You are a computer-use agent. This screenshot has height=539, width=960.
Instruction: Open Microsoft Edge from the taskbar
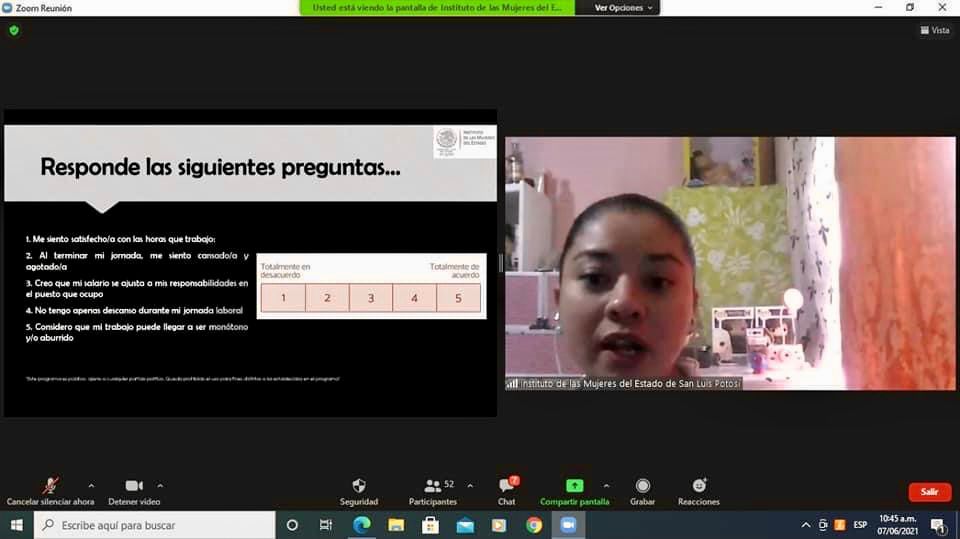pos(361,525)
